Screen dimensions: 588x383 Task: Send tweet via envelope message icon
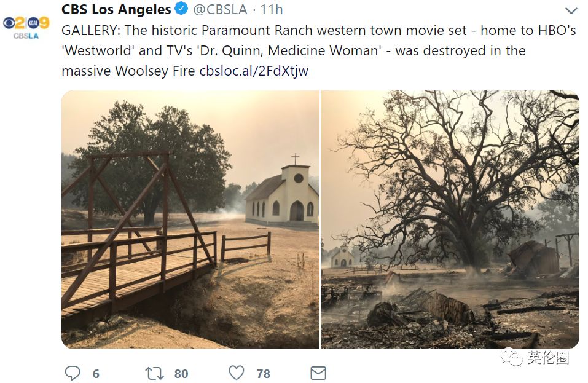click(318, 373)
